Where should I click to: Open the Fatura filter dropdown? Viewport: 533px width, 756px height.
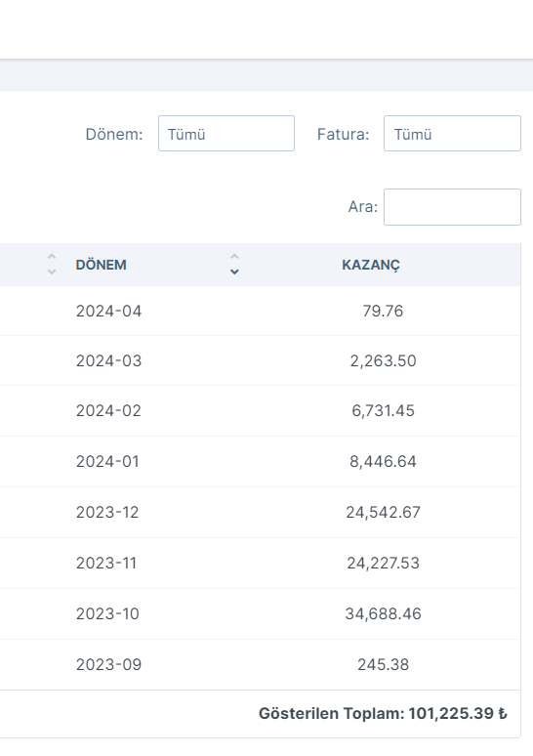click(x=452, y=133)
